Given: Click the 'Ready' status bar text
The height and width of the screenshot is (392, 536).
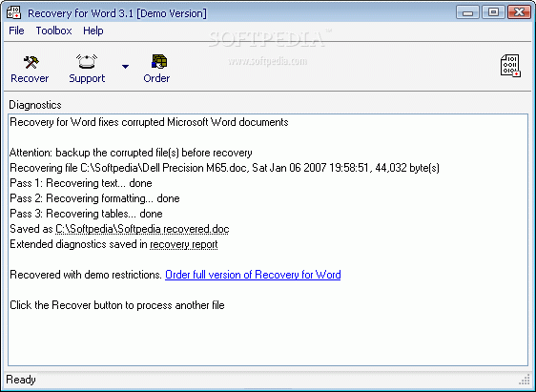Looking at the screenshot, I should click(x=21, y=380).
